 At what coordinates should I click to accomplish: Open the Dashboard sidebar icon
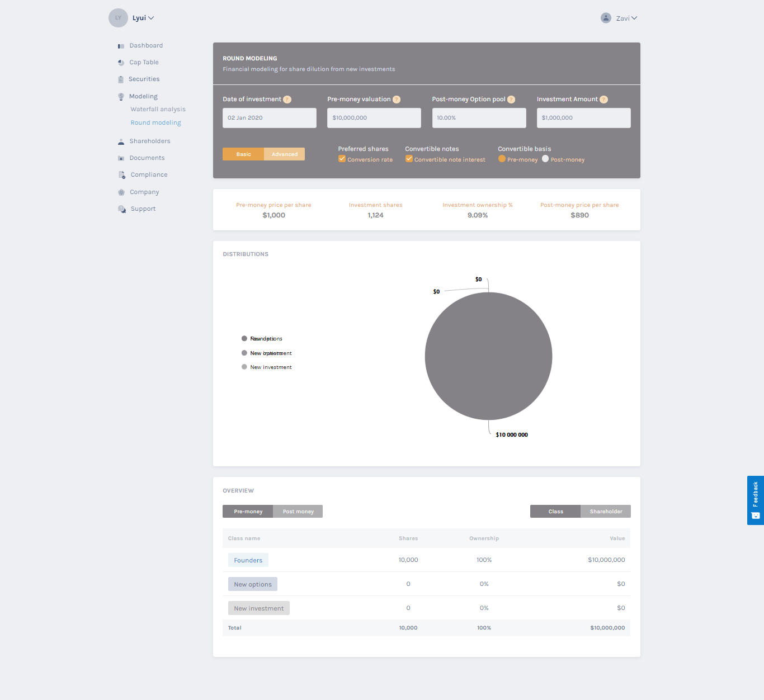tap(121, 46)
